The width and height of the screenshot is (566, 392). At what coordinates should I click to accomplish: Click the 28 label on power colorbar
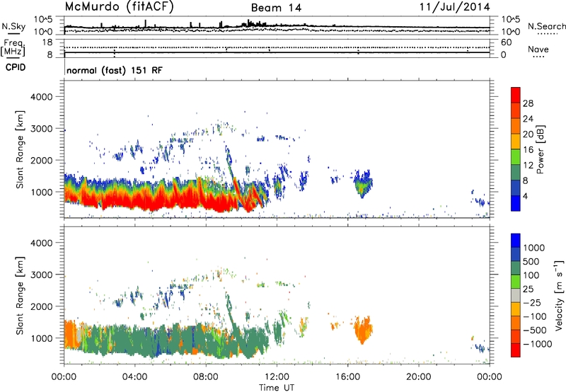tap(528, 103)
